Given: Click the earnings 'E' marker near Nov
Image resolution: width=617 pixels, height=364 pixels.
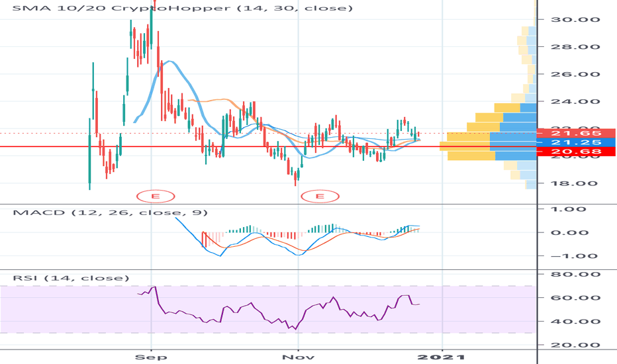Looking at the screenshot, I should [x=320, y=196].
